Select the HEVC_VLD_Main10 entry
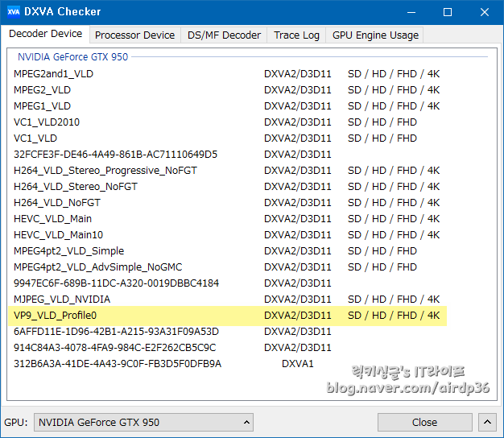 [x=226, y=235]
